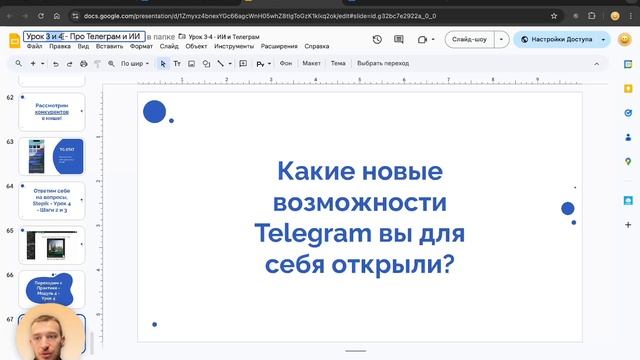Open the comments panel icon
This screenshot has height=360, width=640.
399,40
